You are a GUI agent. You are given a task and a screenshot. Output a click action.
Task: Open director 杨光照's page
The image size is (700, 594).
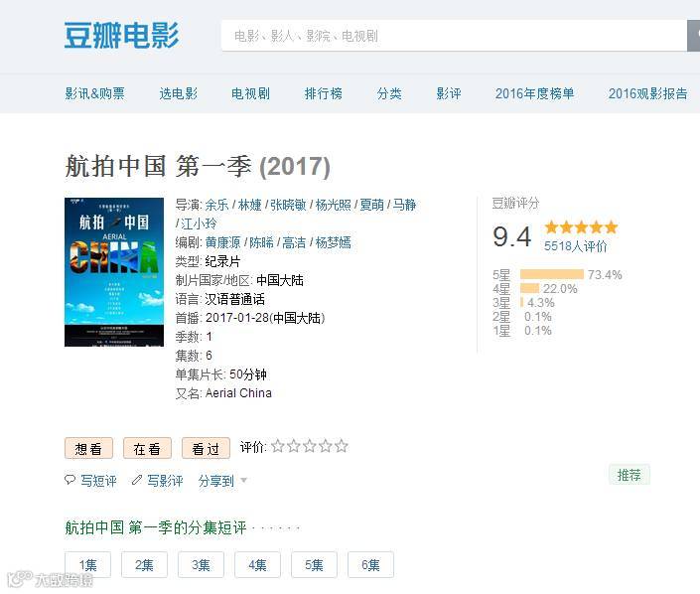[333, 205]
